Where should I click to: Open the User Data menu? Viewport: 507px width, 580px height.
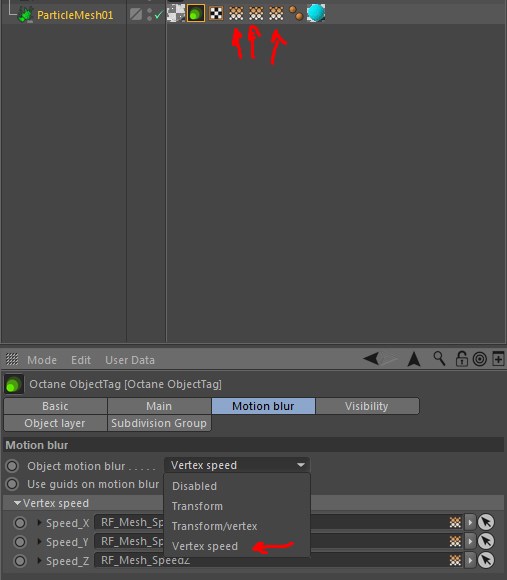tap(130, 360)
